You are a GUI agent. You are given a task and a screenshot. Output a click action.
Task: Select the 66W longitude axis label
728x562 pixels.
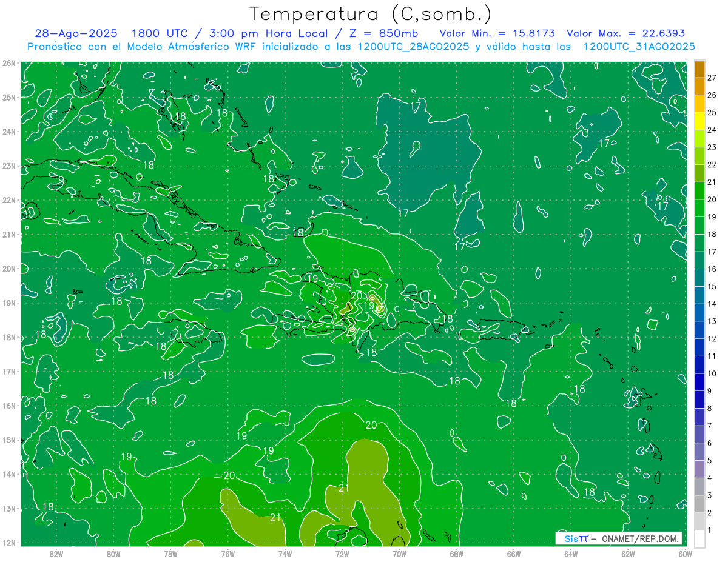pyautogui.click(x=514, y=554)
